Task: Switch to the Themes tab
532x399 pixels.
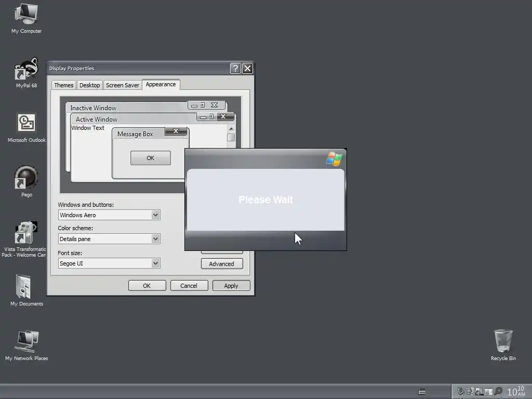Action: [x=64, y=85]
